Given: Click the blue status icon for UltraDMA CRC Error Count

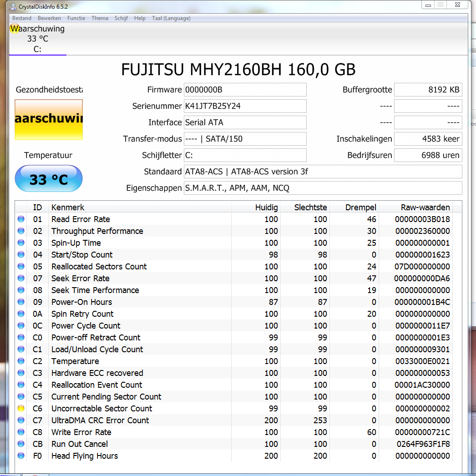Looking at the screenshot, I should tap(21, 420).
